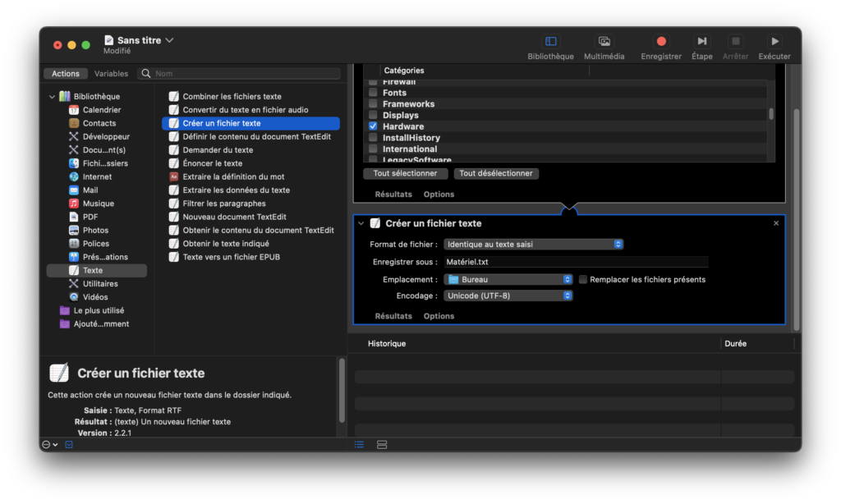
Task: Open the Encodage Unicode (UTF-8) dropdown
Action: point(508,296)
